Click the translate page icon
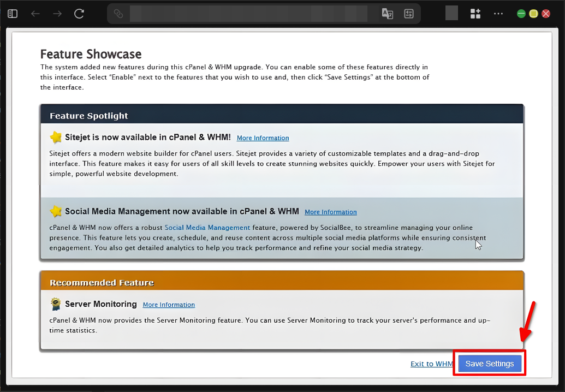Viewport: 565px width, 392px height. pos(388,13)
